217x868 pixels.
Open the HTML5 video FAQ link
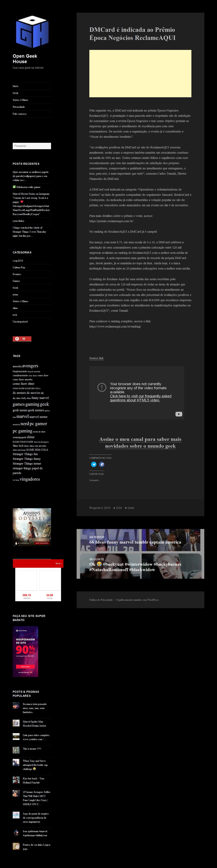pyautogui.click(x=140, y=398)
